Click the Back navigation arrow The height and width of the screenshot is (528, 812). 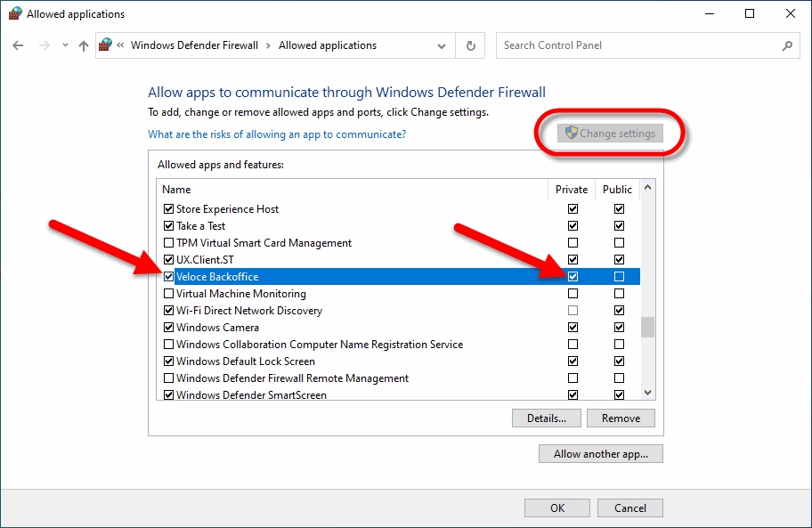pyautogui.click(x=18, y=45)
